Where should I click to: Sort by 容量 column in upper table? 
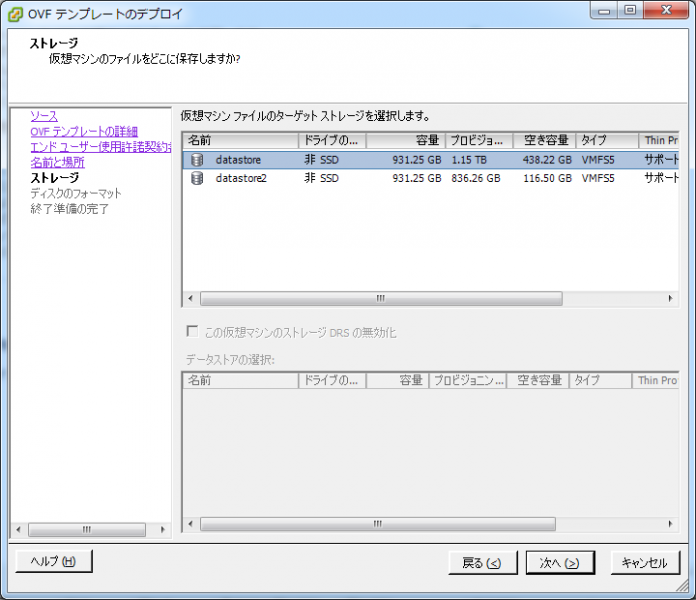click(405, 140)
